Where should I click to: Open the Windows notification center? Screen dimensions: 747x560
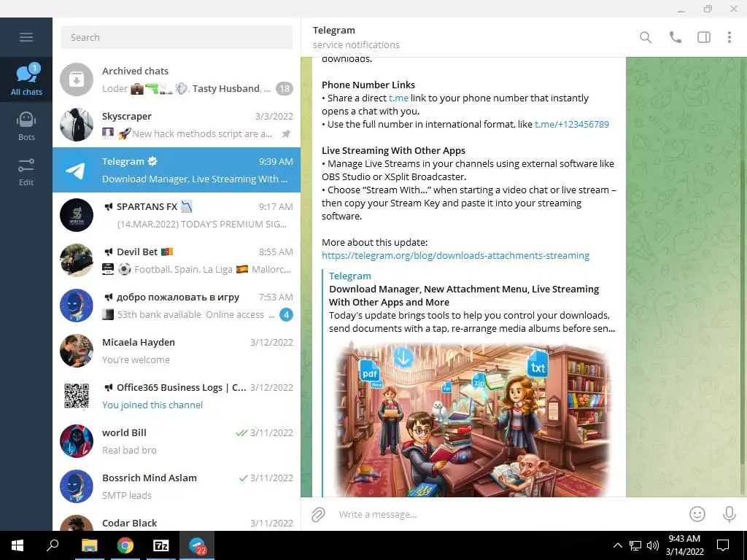coord(723,545)
